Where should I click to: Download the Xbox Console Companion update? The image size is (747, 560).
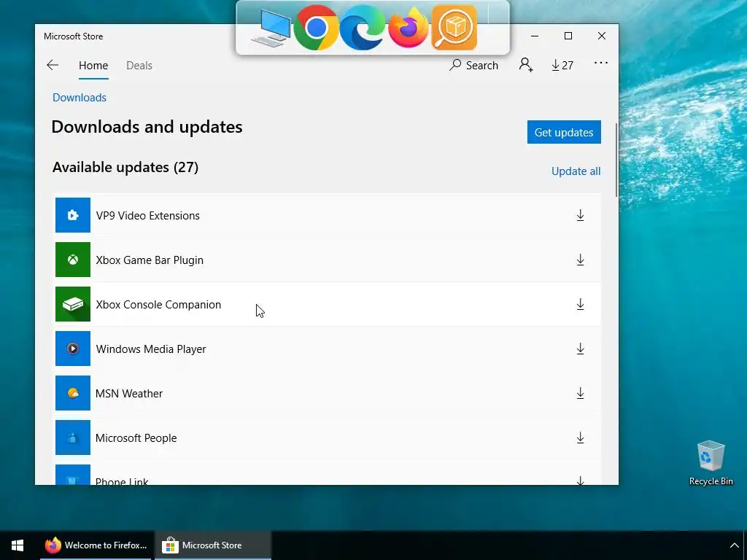coord(580,304)
